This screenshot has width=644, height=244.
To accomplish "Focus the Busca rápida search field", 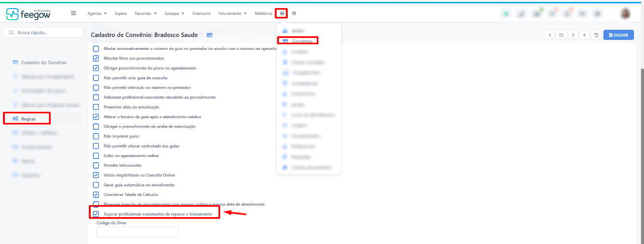I will pos(43,33).
